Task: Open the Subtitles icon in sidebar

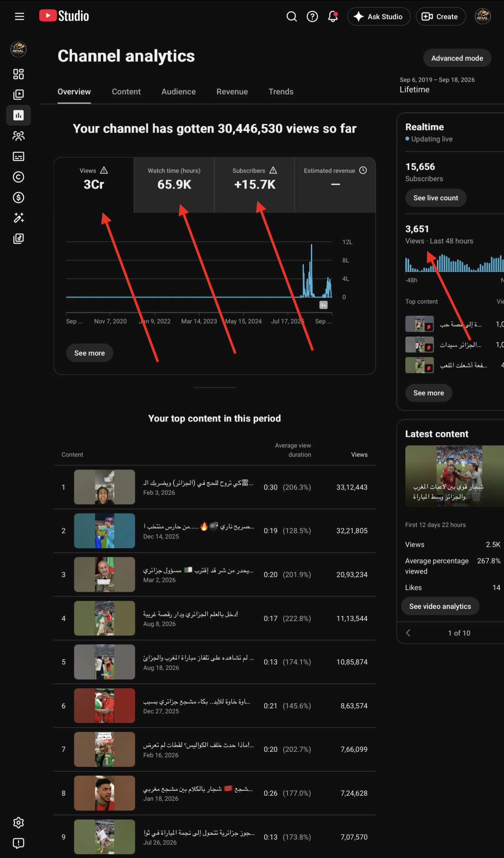Action: [18, 156]
